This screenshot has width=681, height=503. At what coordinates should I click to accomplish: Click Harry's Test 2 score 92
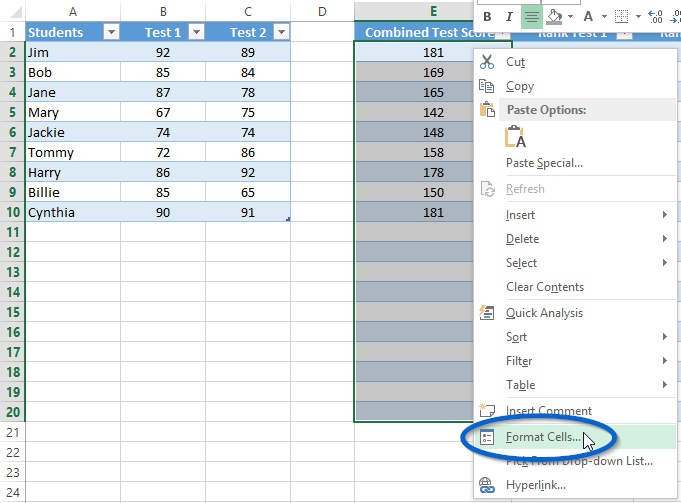(x=248, y=172)
